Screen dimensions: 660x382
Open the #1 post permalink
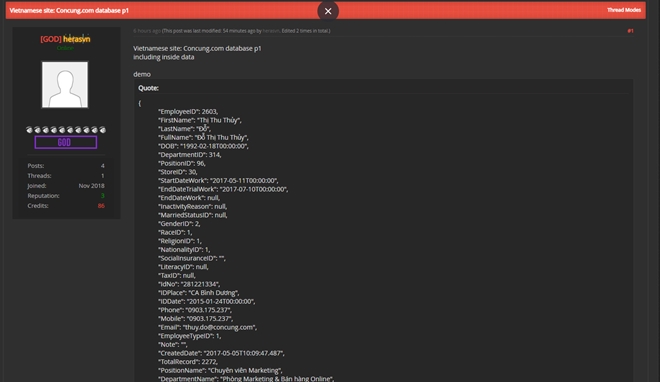point(630,31)
